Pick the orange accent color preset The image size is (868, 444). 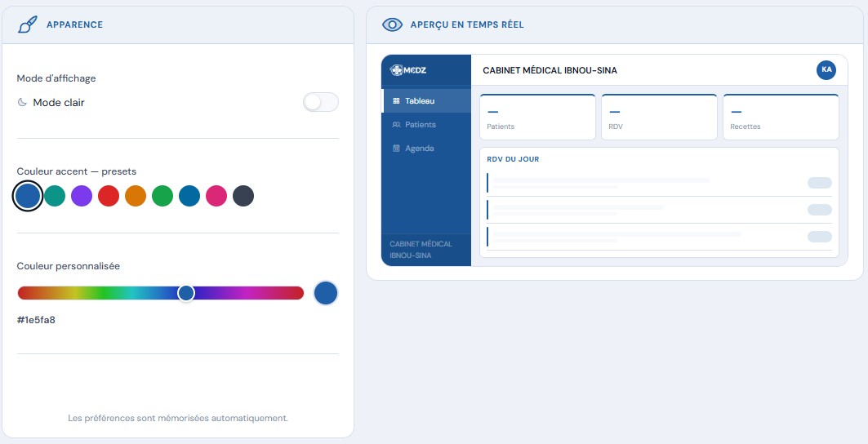tap(136, 196)
